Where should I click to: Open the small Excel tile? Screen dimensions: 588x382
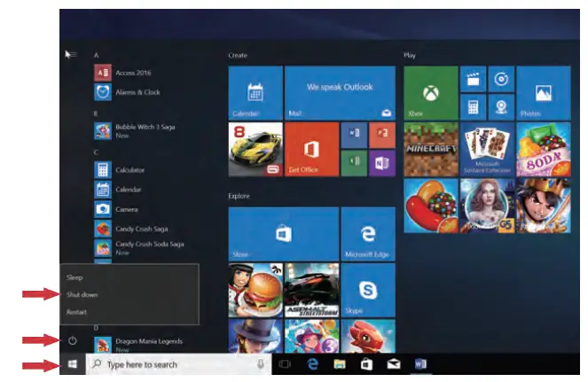(x=354, y=163)
